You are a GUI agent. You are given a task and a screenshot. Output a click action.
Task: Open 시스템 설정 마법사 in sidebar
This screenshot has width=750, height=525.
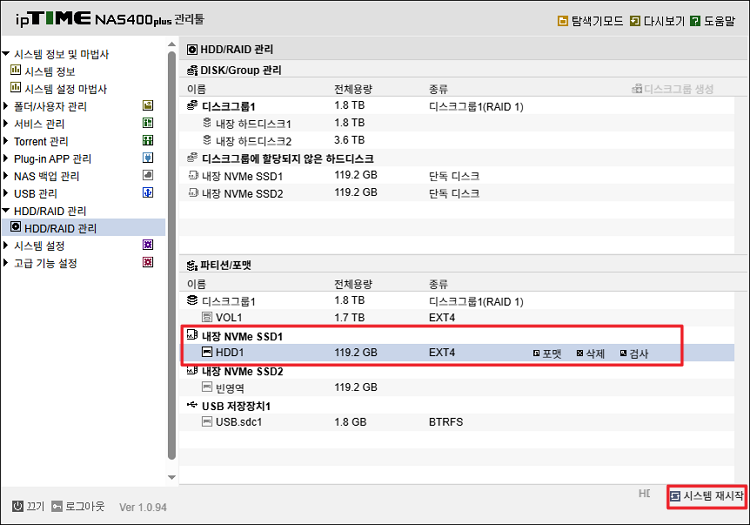[x=64, y=89]
